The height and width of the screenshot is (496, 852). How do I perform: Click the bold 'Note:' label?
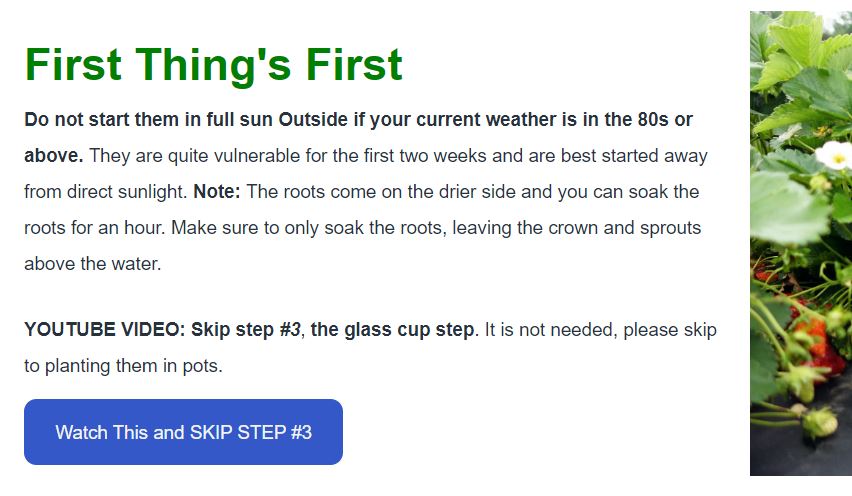(217, 192)
